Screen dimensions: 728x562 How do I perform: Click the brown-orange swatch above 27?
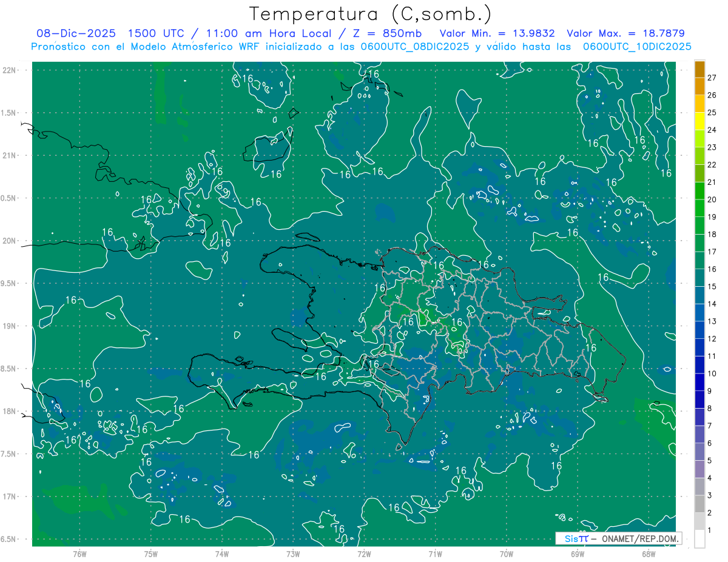tap(699, 69)
